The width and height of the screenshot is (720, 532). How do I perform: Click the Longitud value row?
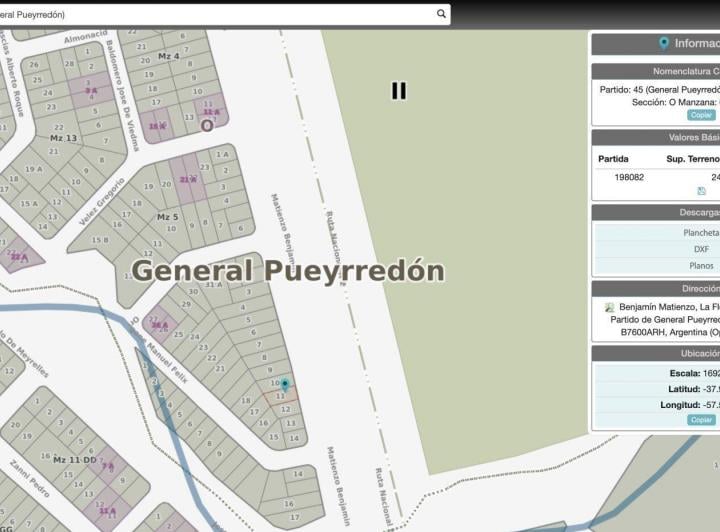click(656, 405)
